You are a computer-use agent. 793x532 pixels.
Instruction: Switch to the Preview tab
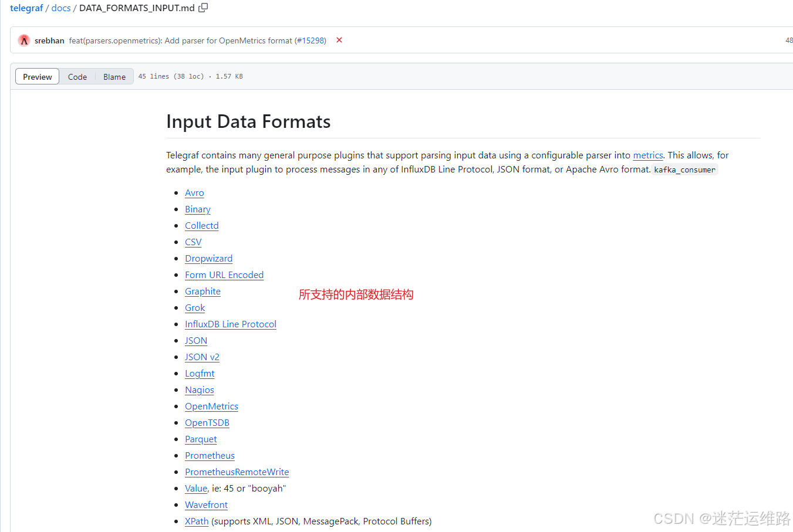[38, 77]
